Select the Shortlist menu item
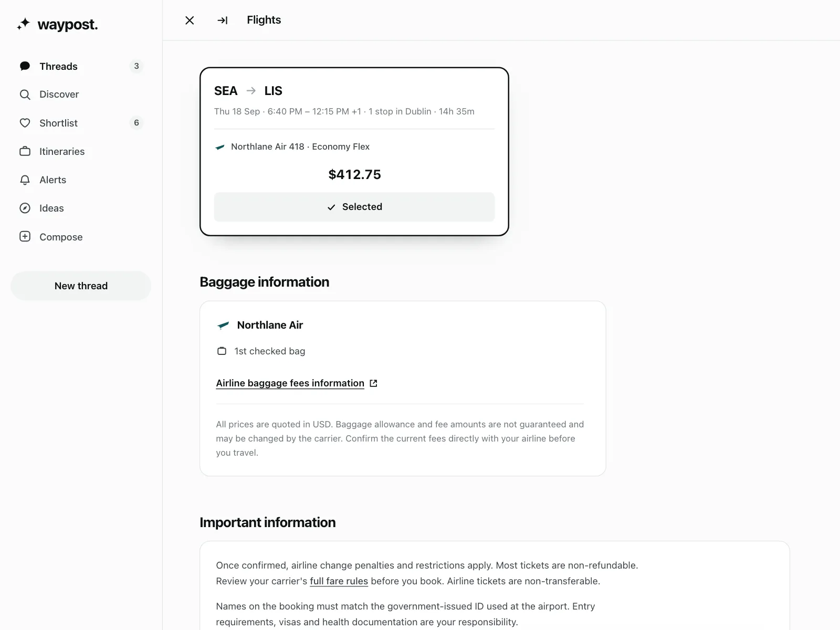Viewport: 840px width, 630px height. click(x=81, y=123)
